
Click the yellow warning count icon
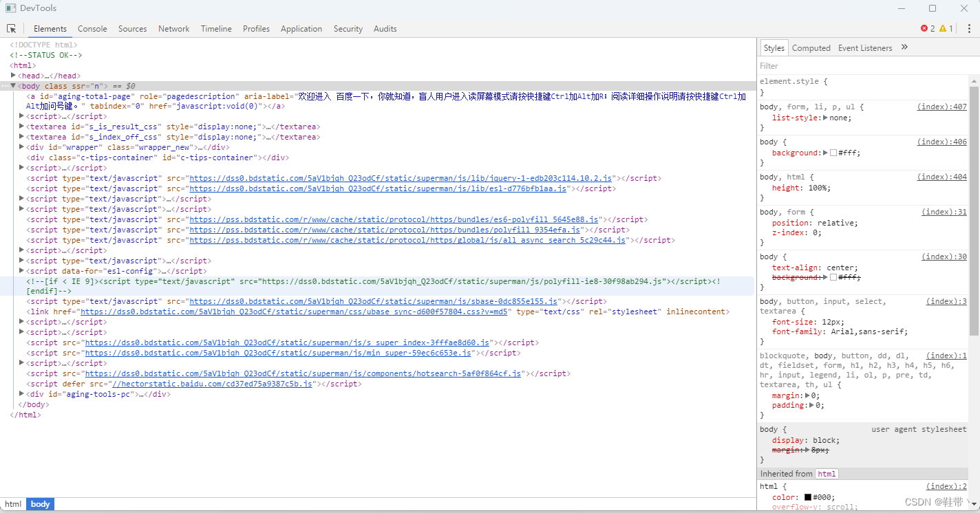pyautogui.click(x=943, y=28)
